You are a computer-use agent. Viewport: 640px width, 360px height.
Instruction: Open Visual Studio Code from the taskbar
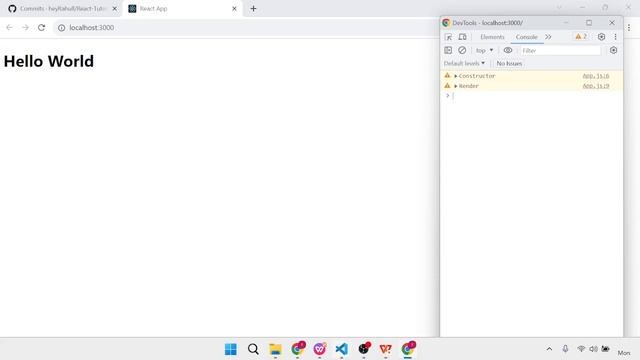[342, 349]
